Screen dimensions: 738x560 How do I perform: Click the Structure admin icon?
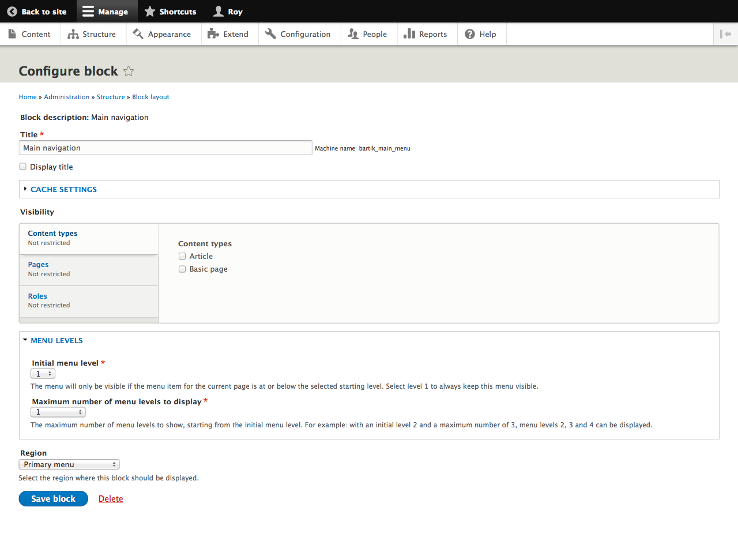coord(73,34)
